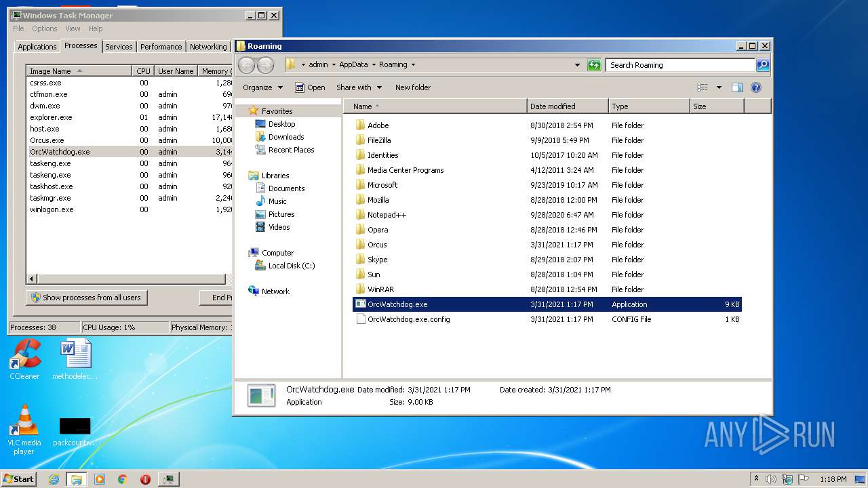Open Opera from the taskbar

tap(145, 479)
